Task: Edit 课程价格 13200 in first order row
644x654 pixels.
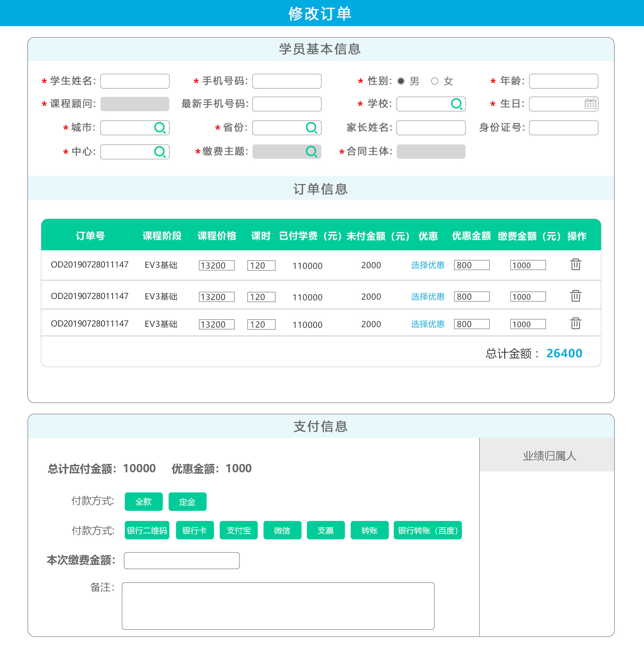Action: tap(217, 265)
